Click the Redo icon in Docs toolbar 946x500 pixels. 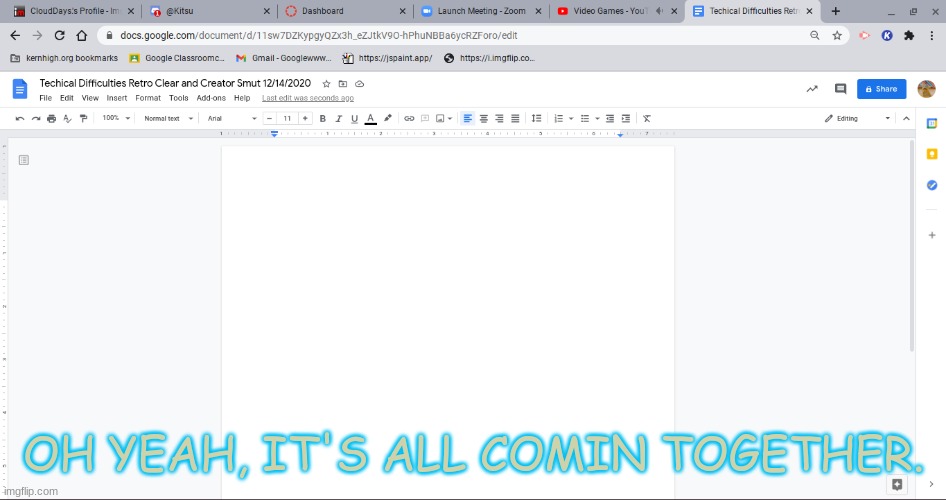point(36,118)
